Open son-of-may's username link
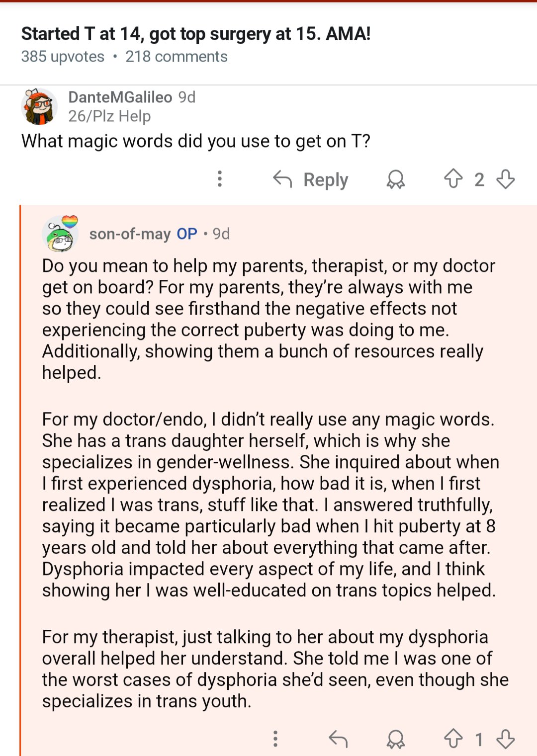This screenshot has width=537, height=756. click(130, 234)
